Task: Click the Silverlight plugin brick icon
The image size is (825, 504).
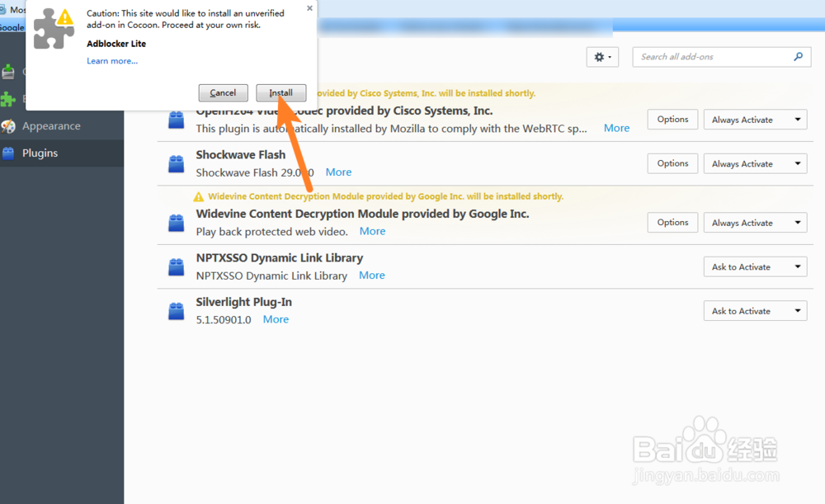Action: coord(177,312)
